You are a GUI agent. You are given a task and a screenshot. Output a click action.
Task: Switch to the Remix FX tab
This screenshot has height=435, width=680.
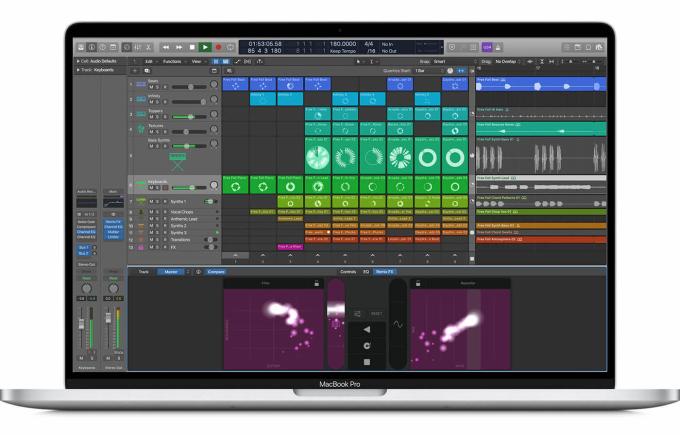[385, 272]
